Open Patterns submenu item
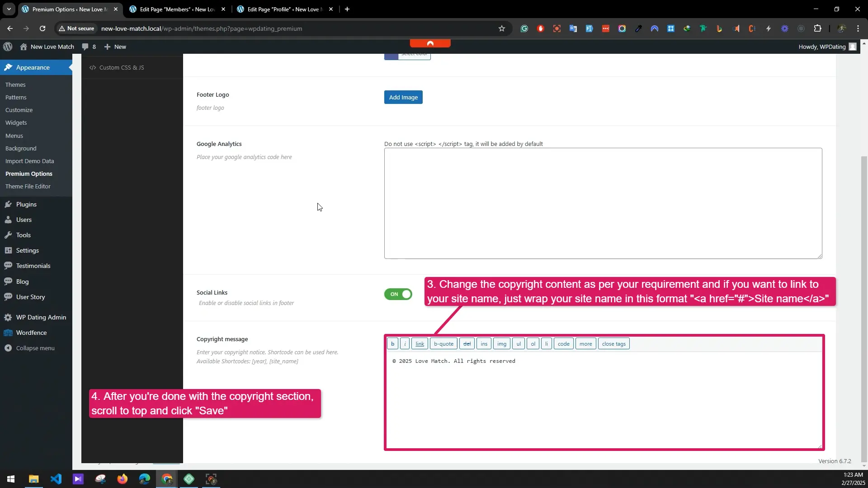This screenshot has width=868, height=488. (16, 97)
